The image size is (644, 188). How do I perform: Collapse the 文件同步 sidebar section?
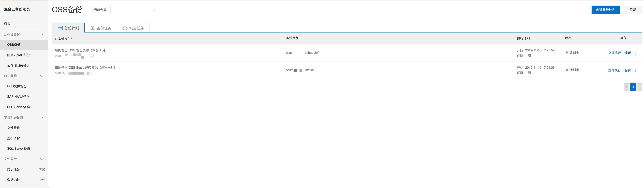[x=42, y=159]
